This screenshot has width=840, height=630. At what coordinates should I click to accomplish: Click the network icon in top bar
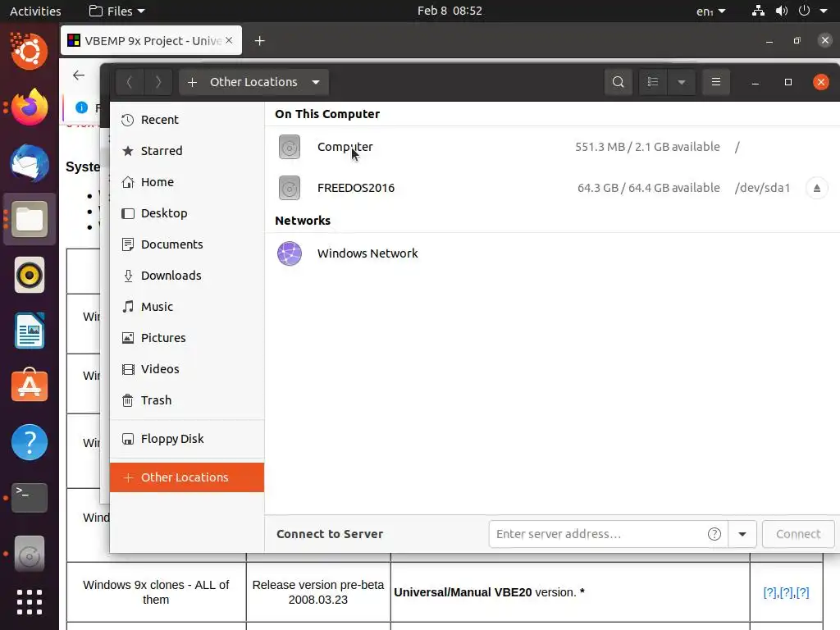point(758,11)
